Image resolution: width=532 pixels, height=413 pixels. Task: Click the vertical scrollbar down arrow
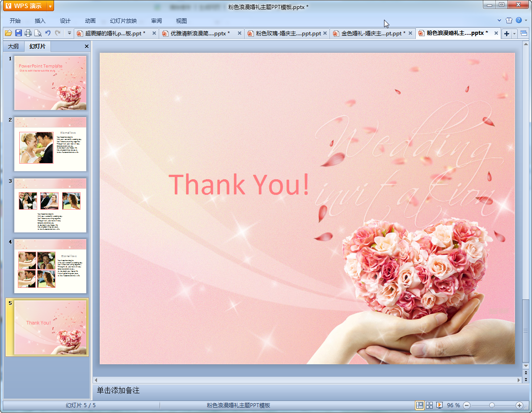point(526,366)
